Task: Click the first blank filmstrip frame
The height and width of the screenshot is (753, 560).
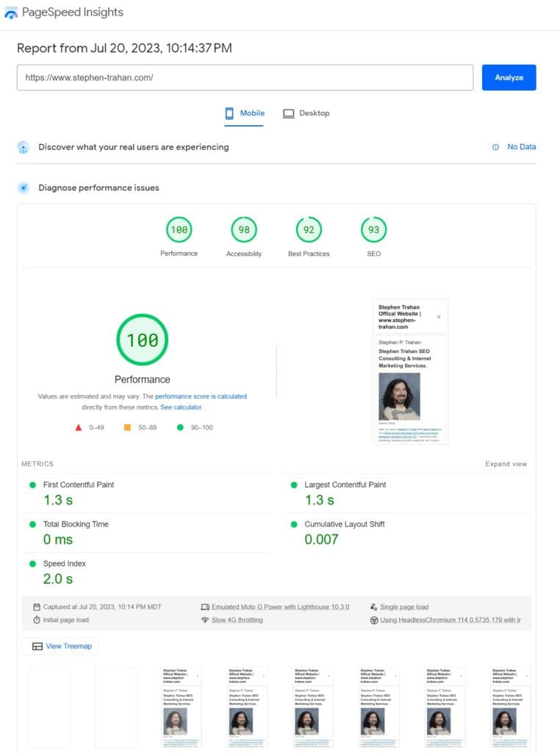Action: coord(49,707)
